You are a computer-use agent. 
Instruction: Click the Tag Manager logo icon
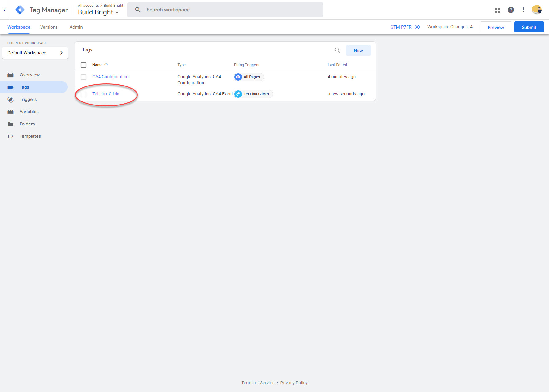click(x=20, y=10)
